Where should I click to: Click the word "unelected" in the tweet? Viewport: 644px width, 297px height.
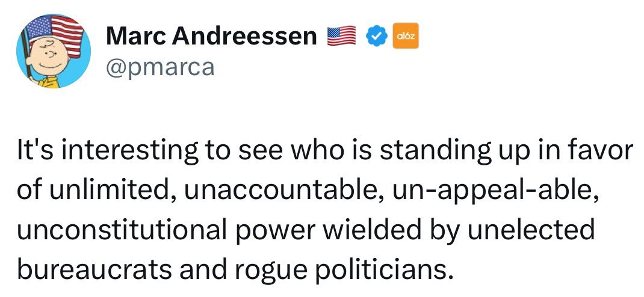531,228
